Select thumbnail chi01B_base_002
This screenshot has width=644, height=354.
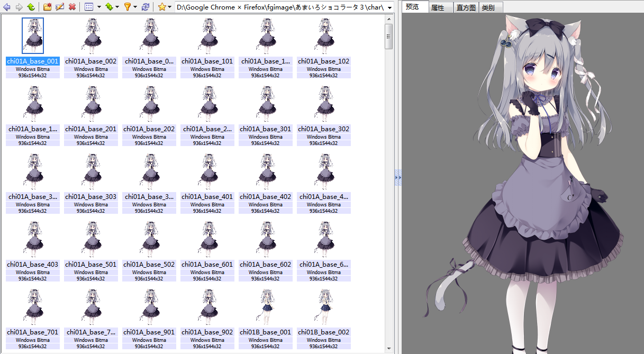324,306
